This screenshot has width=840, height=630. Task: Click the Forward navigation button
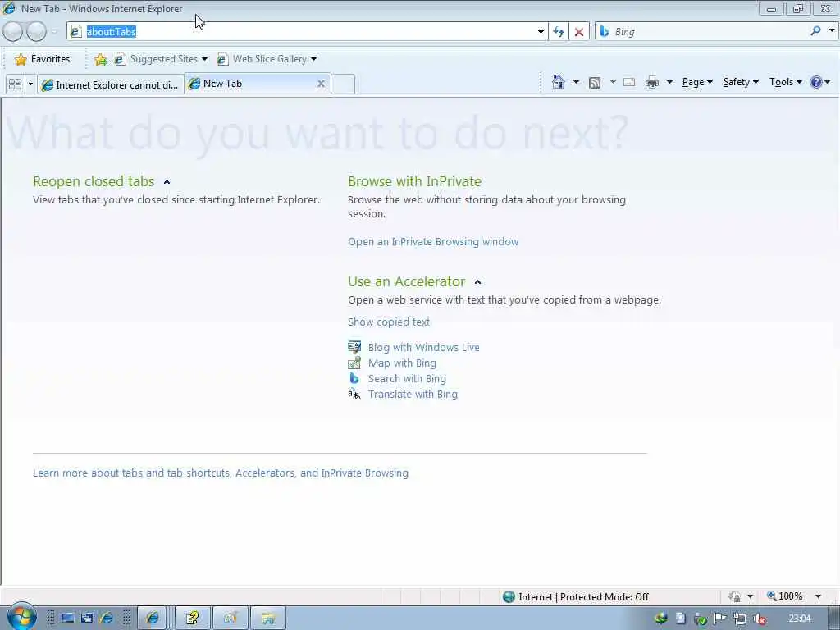tap(36, 32)
